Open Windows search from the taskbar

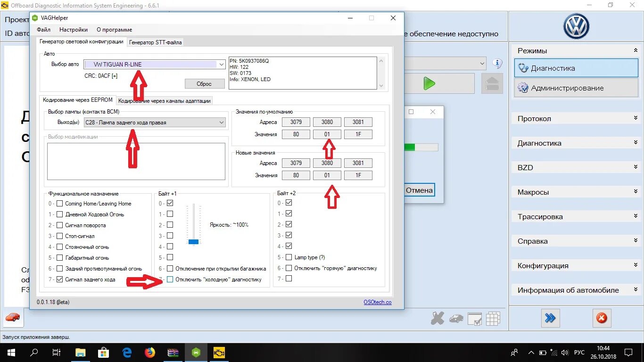pyautogui.click(x=34, y=352)
